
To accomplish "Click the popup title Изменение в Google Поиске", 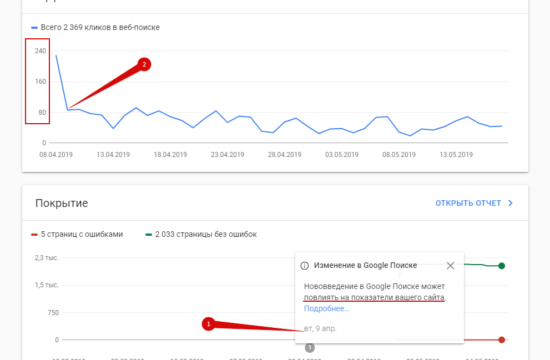I will click(x=365, y=265).
